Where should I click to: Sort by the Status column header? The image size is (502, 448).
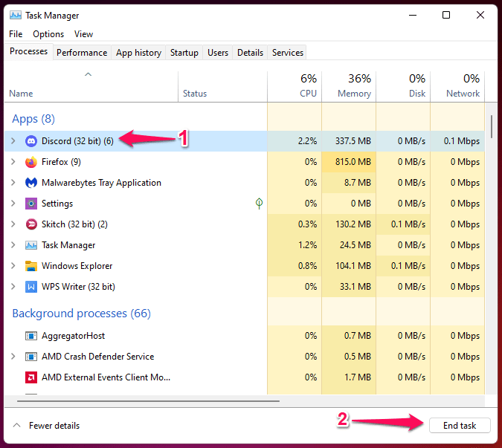coord(222,87)
